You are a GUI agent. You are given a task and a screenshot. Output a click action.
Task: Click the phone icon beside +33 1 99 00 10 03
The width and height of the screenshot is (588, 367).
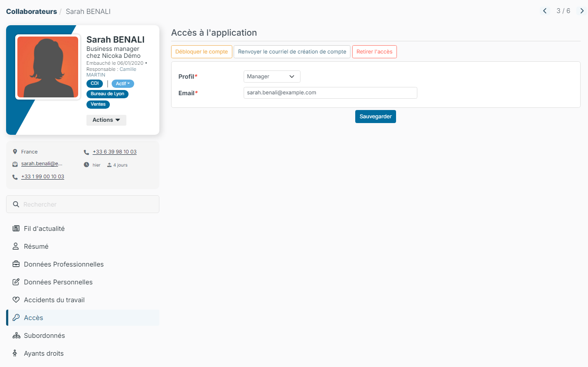15,177
